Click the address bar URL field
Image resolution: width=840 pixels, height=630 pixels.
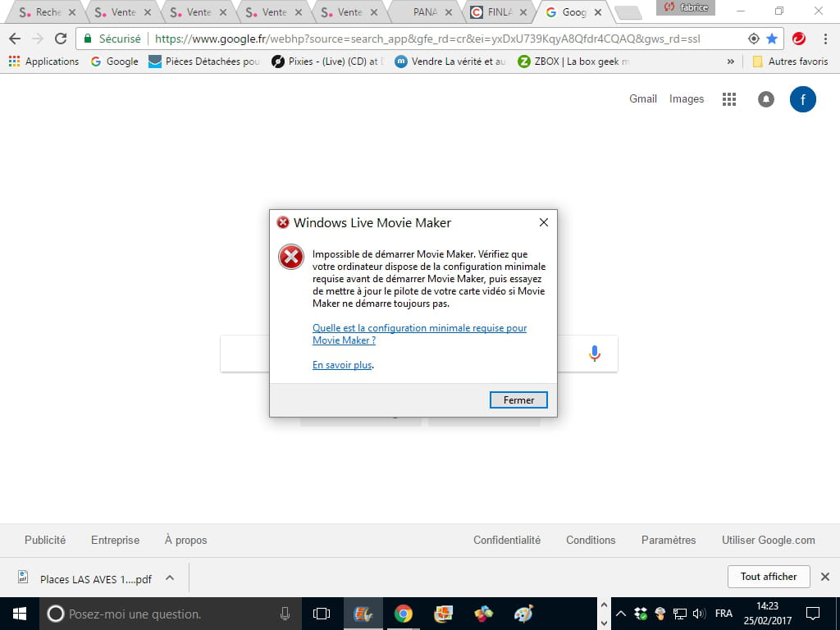(427, 39)
